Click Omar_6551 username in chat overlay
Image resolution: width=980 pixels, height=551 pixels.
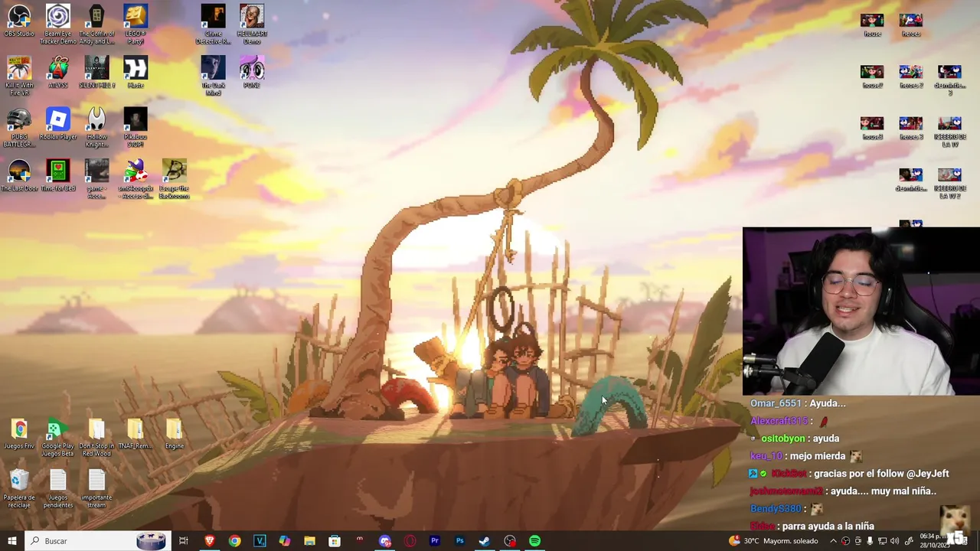pyautogui.click(x=775, y=403)
